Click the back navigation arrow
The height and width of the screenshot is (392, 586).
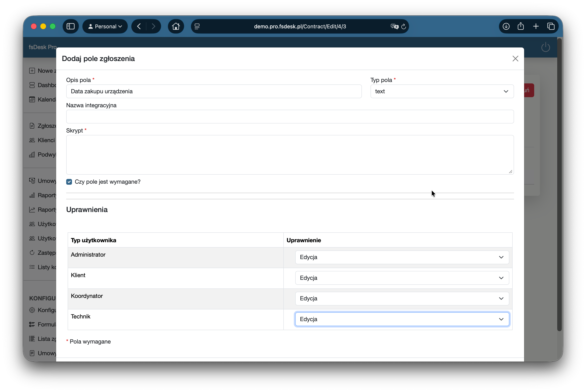pyautogui.click(x=139, y=26)
